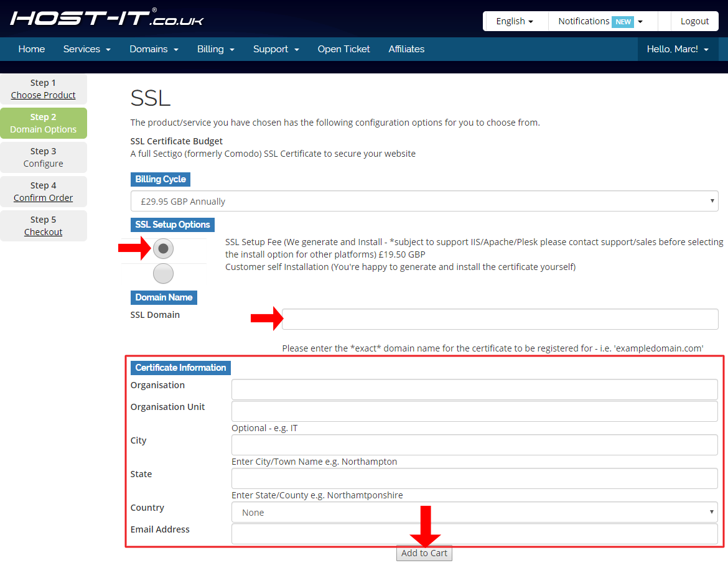Go to Home in navigation bar
Screen dimensions: 728x568
tap(32, 49)
